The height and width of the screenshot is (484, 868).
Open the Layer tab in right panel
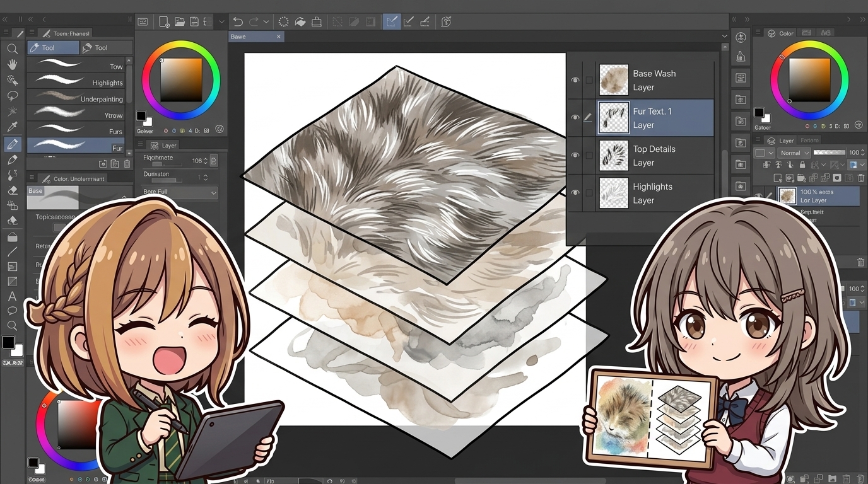(781, 141)
